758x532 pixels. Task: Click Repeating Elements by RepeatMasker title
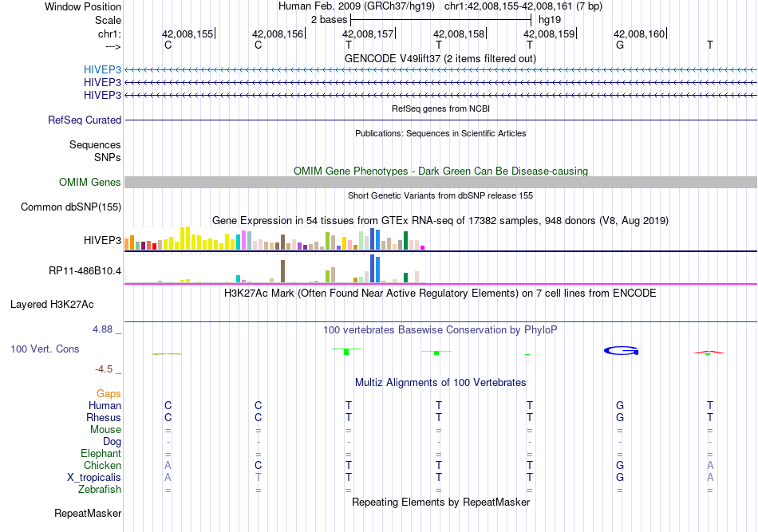(x=440, y=502)
